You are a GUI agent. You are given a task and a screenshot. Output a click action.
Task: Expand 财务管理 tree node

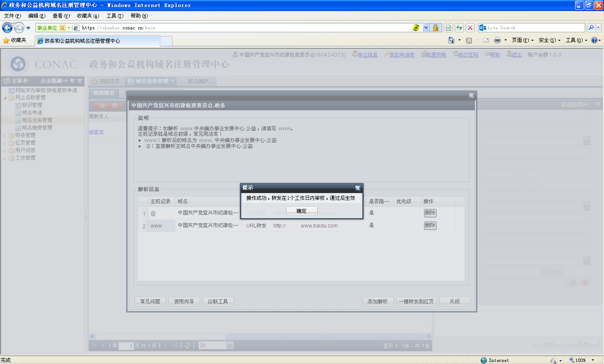[5, 135]
